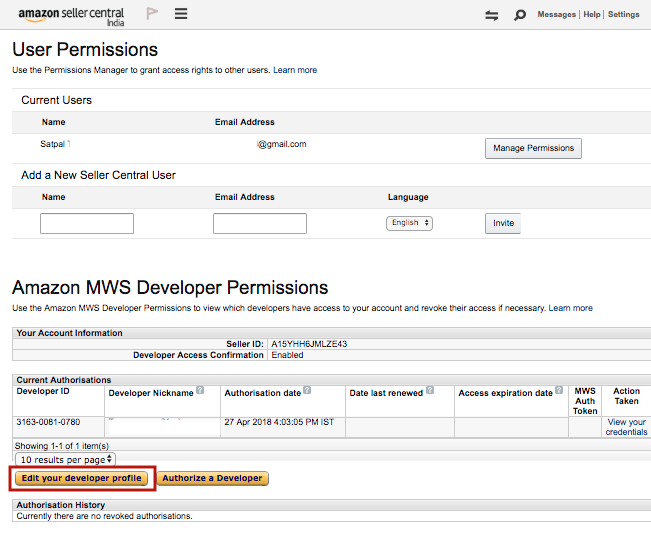The image size is (651, 534).
Task: Open View your credentials link
Action: (626, 427)
